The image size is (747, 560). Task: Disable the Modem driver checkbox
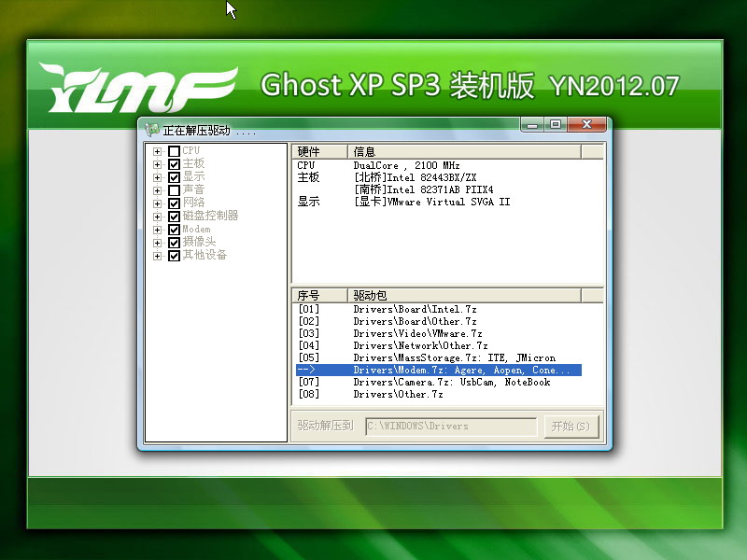(174, 230)
